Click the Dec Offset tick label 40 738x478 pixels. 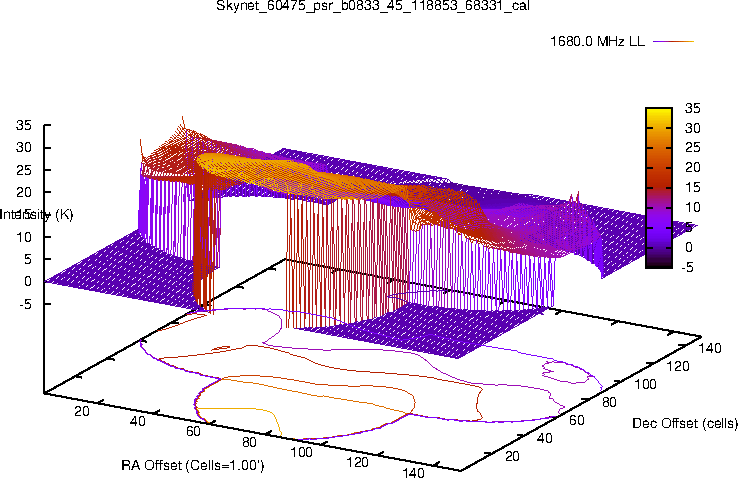545,438
